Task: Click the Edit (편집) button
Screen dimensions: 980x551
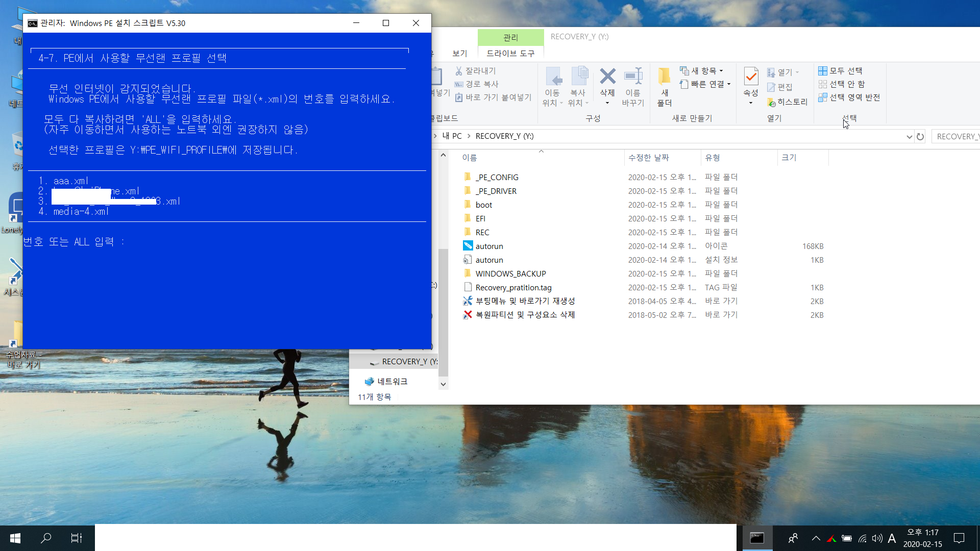Action: pyautogui.click(x=780, y=87)
